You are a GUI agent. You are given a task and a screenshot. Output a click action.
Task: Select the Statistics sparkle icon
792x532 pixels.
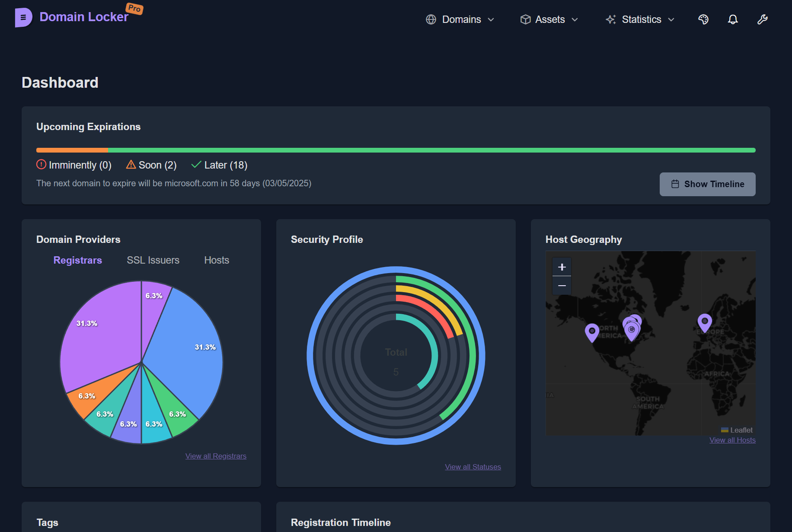tap(611, 19)
